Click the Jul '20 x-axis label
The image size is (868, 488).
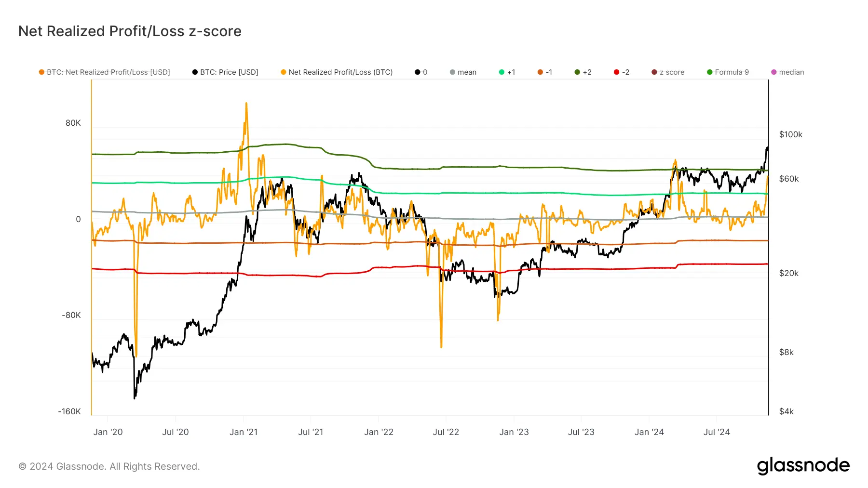(176, 432)
